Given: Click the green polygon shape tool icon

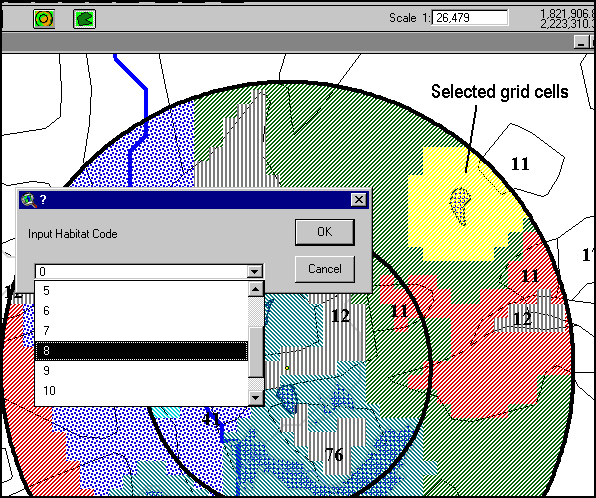Looking at the screenshot, I should pyautogui.click(x=84, y=19).
